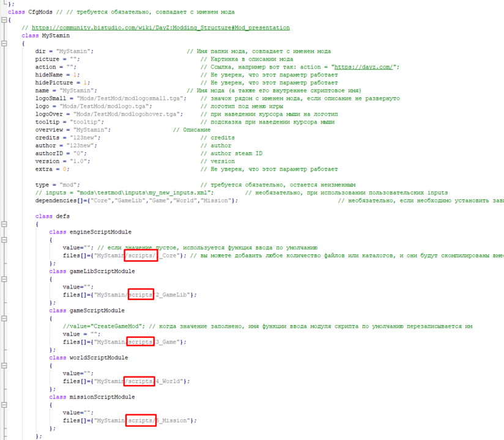Fold the missionScriptModule class block

[x=4, y=405]
